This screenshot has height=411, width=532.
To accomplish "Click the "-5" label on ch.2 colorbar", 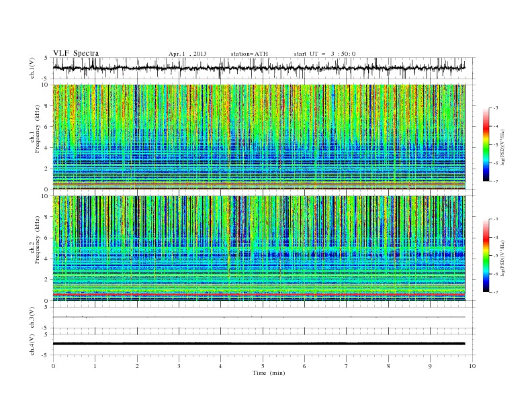I will click(x=496, y=255).
